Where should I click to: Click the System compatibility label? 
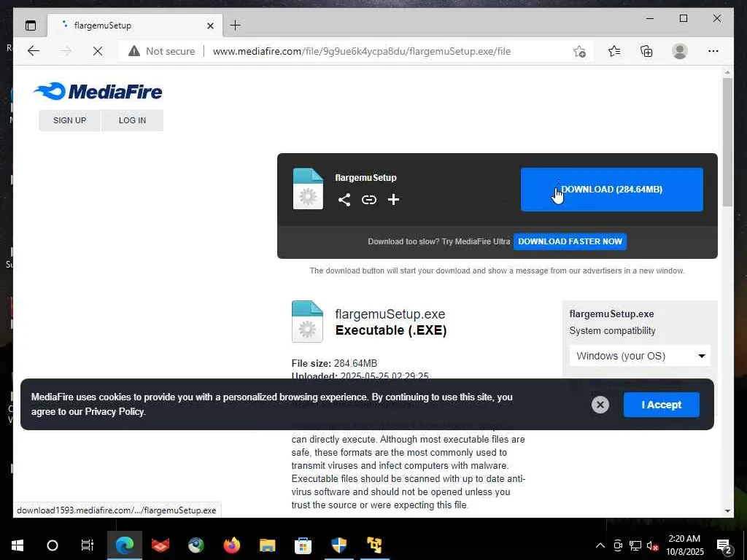[612, 331]
